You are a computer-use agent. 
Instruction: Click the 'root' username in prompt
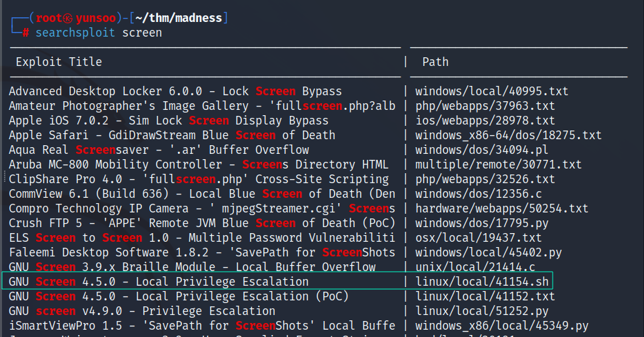pyautogui.click(x=49, y=18)
